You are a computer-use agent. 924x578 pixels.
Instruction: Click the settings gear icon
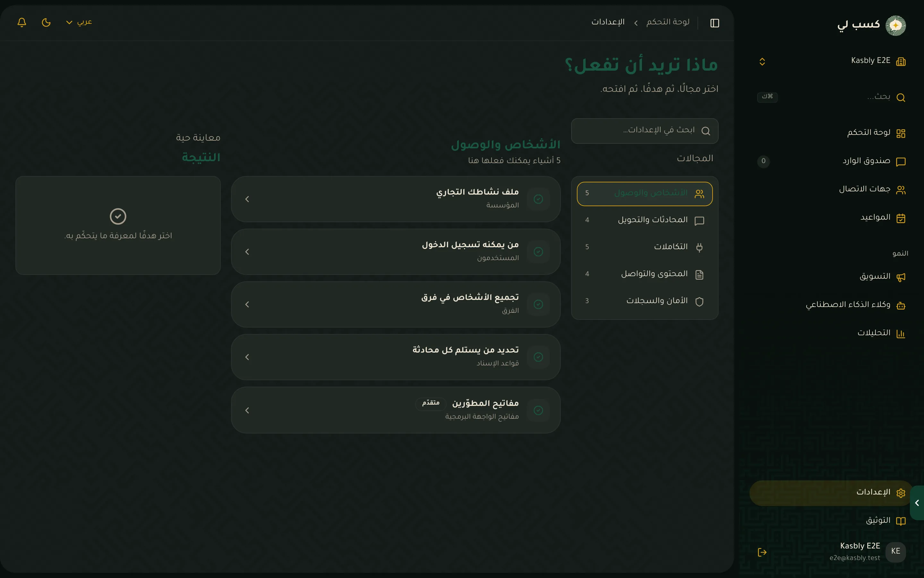901,493
